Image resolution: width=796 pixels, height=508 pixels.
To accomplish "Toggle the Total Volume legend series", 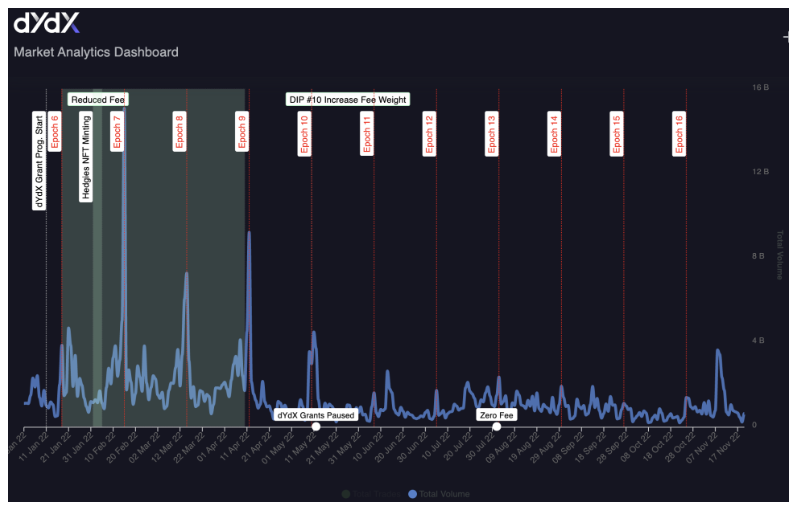I will pyautogui.click(x=439, y=494).
